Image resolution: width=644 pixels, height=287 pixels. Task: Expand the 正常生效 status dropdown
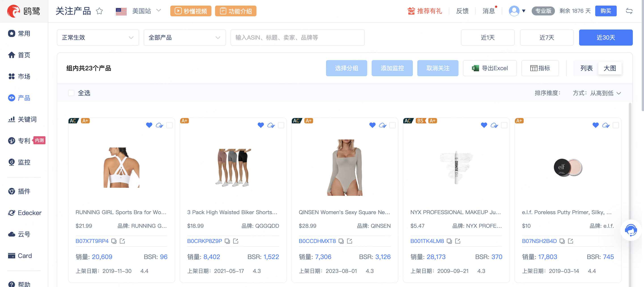coord(98,38)
